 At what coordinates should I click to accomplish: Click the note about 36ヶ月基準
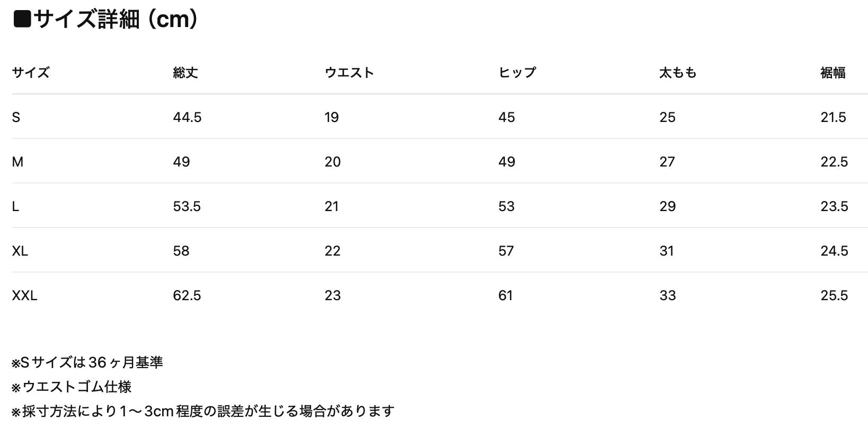[x=87, y=362]
